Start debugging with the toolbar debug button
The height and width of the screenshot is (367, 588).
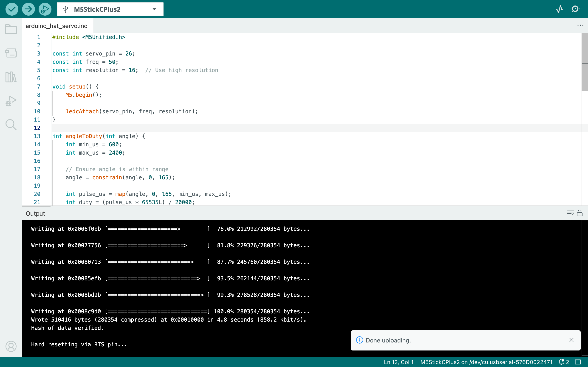[45, 9]
